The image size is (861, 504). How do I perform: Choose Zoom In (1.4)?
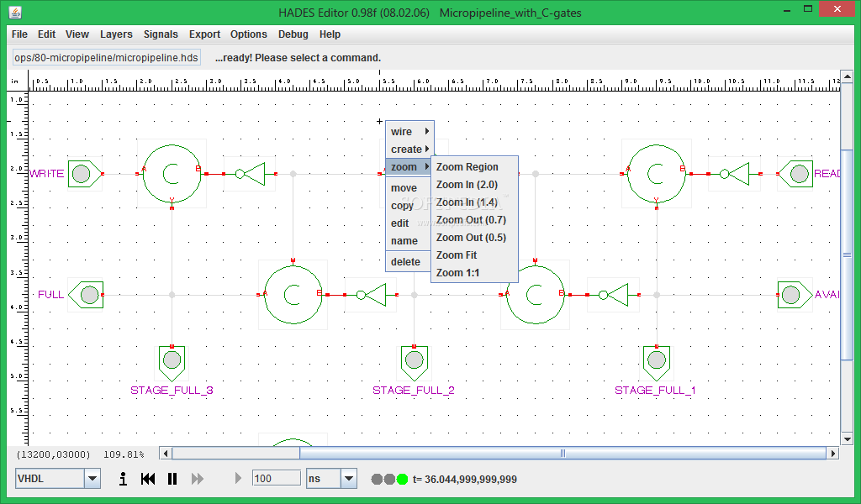coord(474,202)
